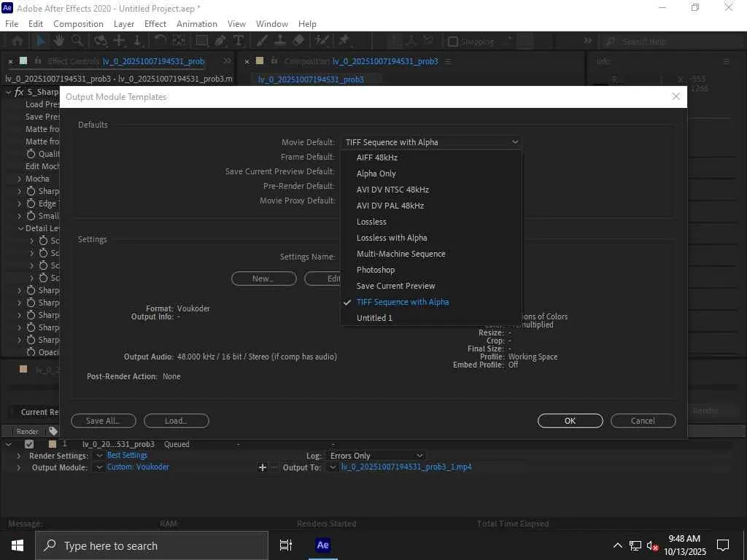Screen dimensions: 747x560
Task: Open Output Module template dropdown arrow
Action: [x=99, y=467]
